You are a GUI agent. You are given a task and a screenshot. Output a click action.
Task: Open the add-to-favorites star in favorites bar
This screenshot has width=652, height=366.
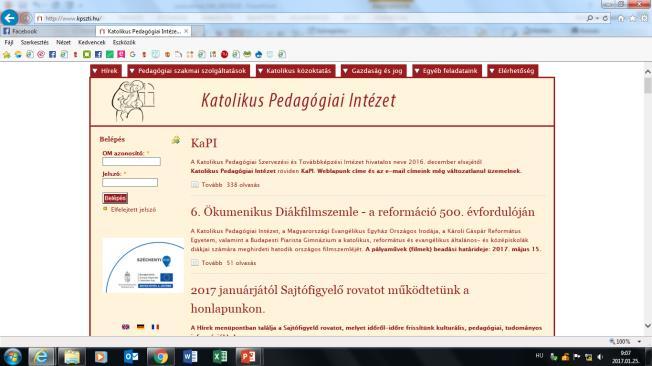(7, 54)
